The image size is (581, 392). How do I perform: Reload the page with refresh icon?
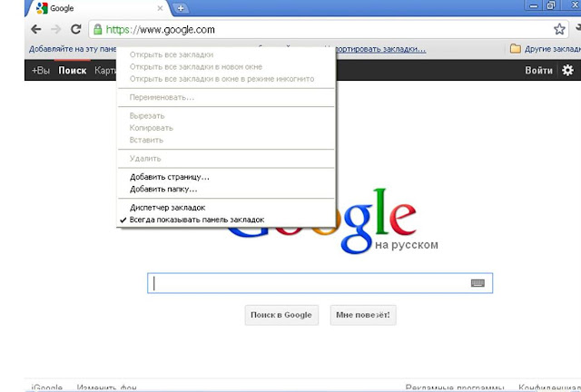(76, 29)
